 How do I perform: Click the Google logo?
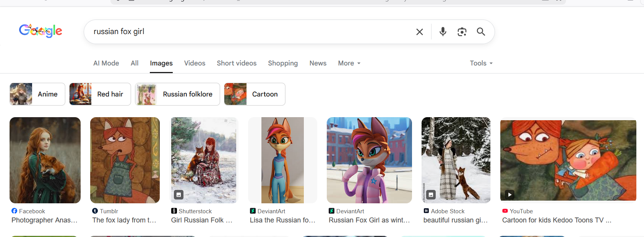[x=41, y=31]
